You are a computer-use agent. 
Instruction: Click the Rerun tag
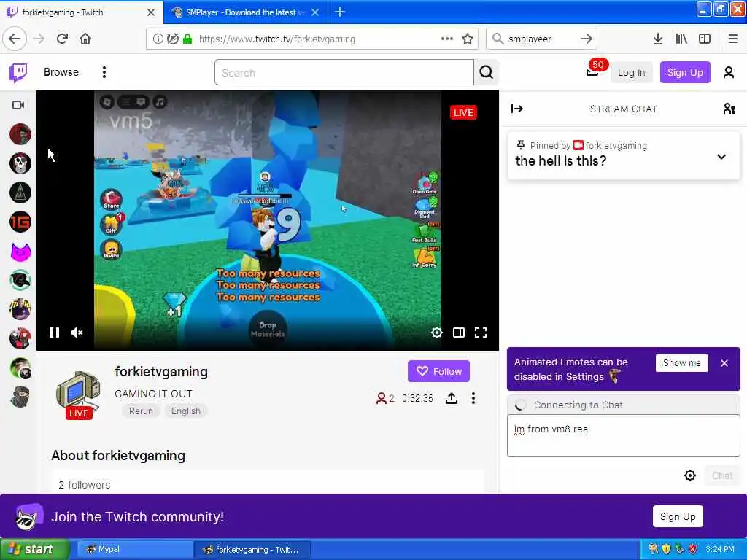[x=141, y=411]
